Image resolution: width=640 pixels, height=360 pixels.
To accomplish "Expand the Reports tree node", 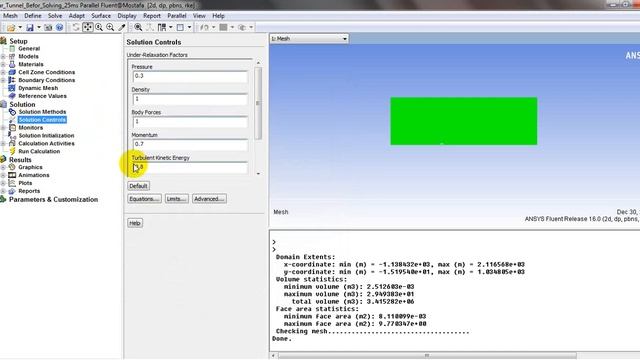I will (x=3, y=191).
